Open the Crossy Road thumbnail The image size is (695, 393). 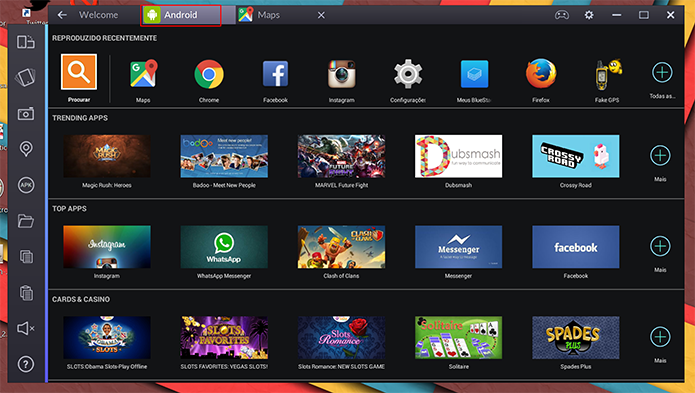(x=576, y=156)
